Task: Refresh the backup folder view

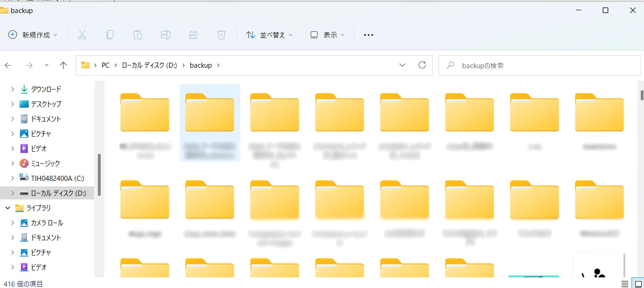Action: (x=422, y=65)
